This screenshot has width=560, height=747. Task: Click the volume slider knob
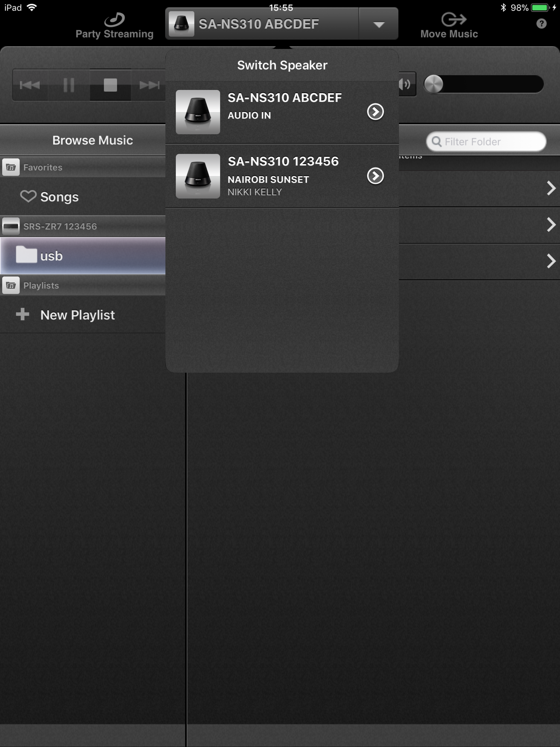433,84
